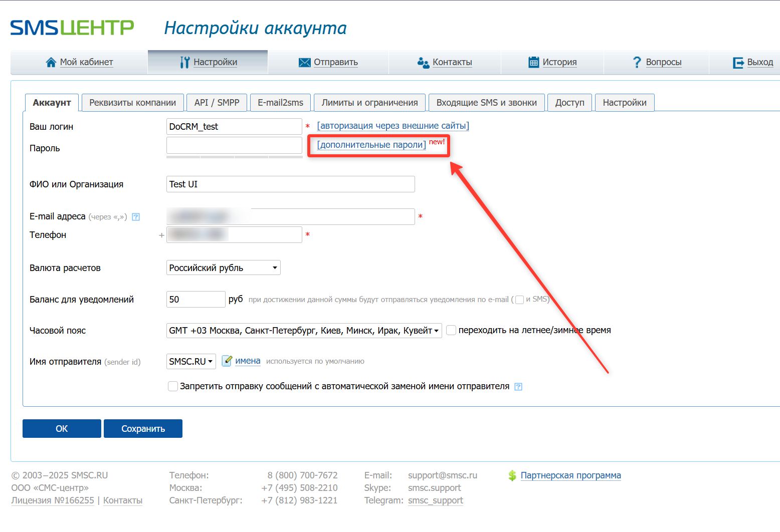The height and width of the screenshot is (532, 780).
Task: Check Запретить отправку сообщений checkbox
Action: point(173,386)
